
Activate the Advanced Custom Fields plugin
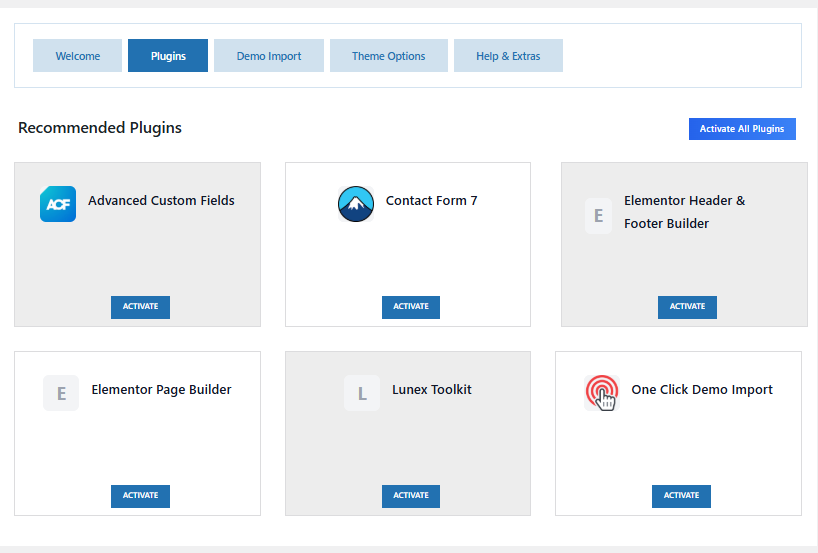(x=140, y=307)
